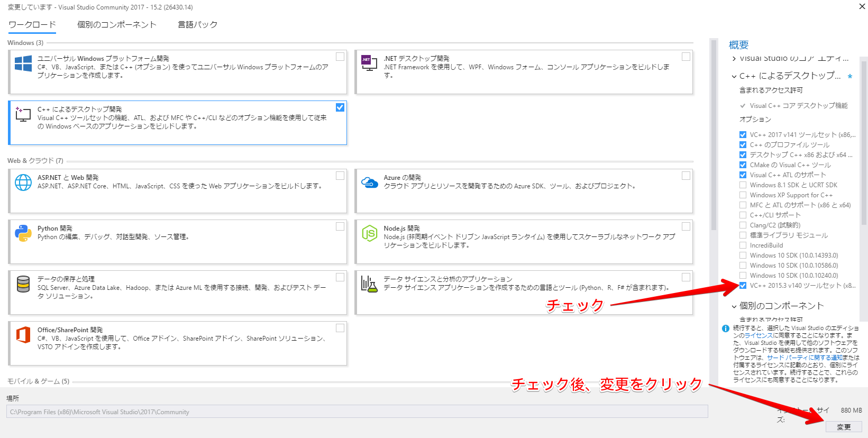The image size is (868, 438).
Task: Check the Clang/C2 experimental option
Action: coord(743,225)
